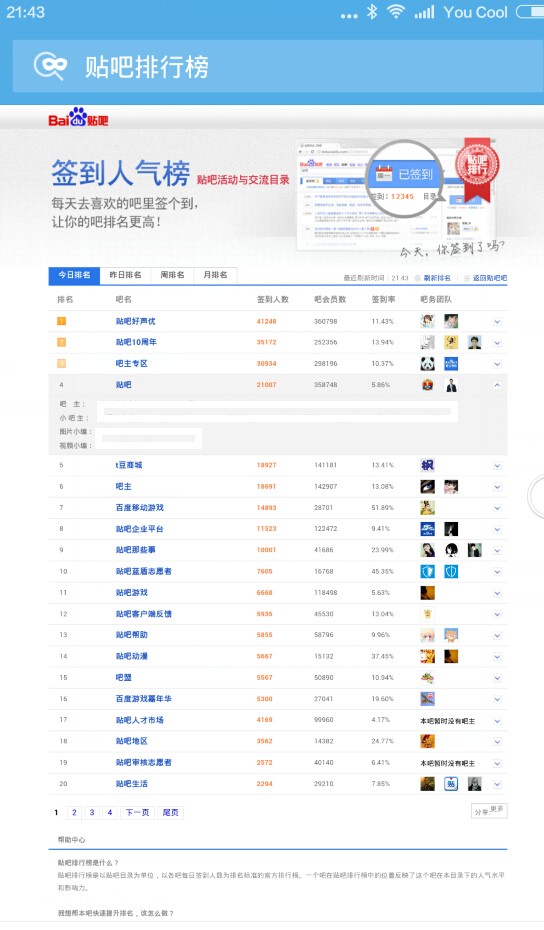This screenshot has width=544, height=930.
Task: Open the 吧主专区 forum link
Action: pos(131,364)
